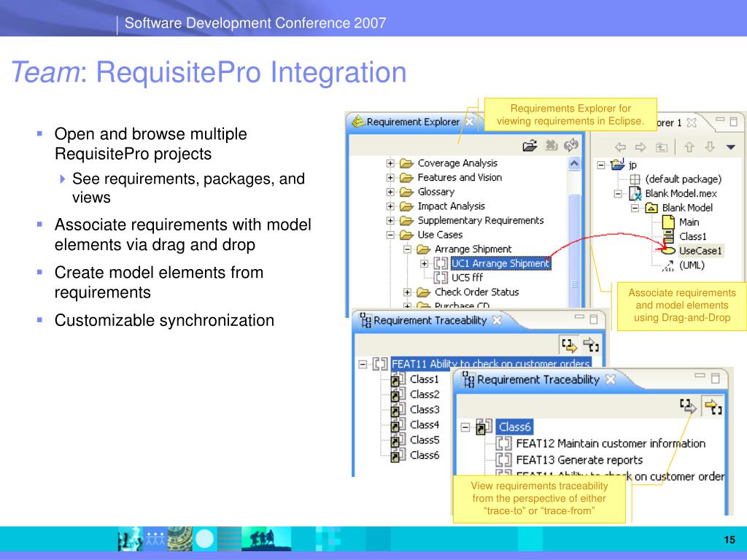The image size is (747, 560).
Task: Select FEAT12 Maintain customer information
Action: pyautogui.click(x=611, y=443)
